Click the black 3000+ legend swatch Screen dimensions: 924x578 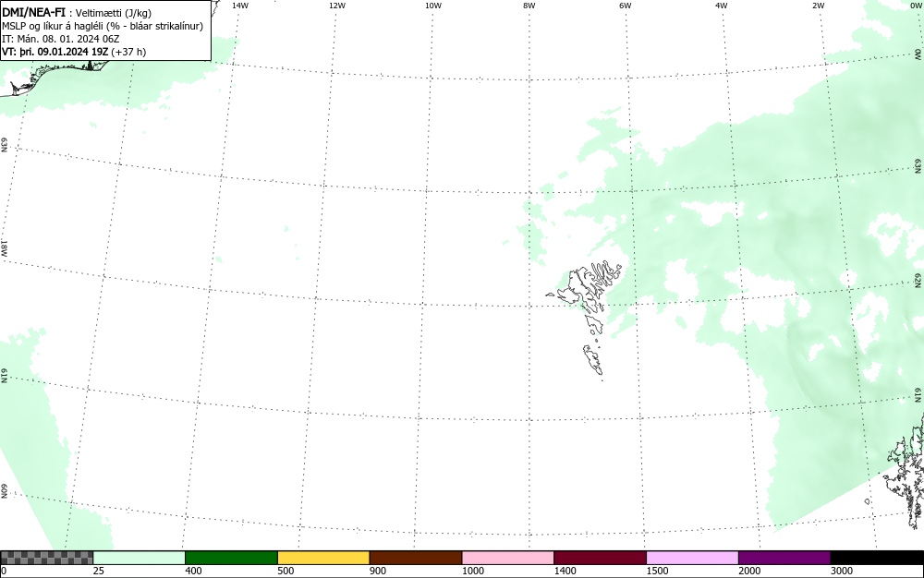pos(877,558)
